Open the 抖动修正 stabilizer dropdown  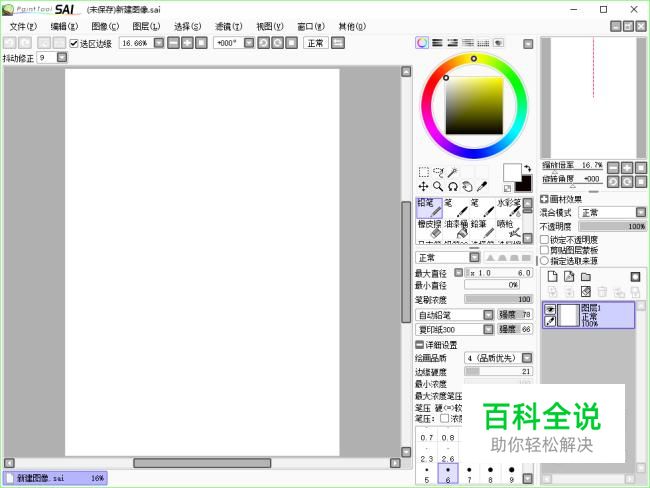point(62,57)
